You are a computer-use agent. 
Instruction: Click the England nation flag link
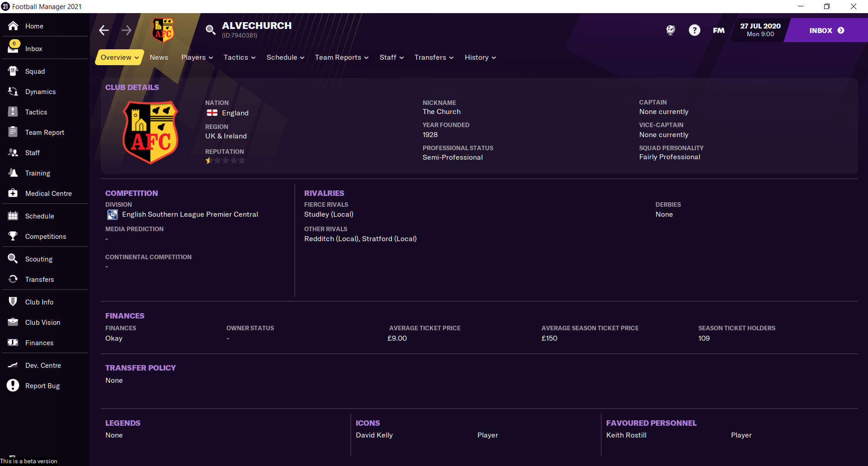tap(212, 113)
